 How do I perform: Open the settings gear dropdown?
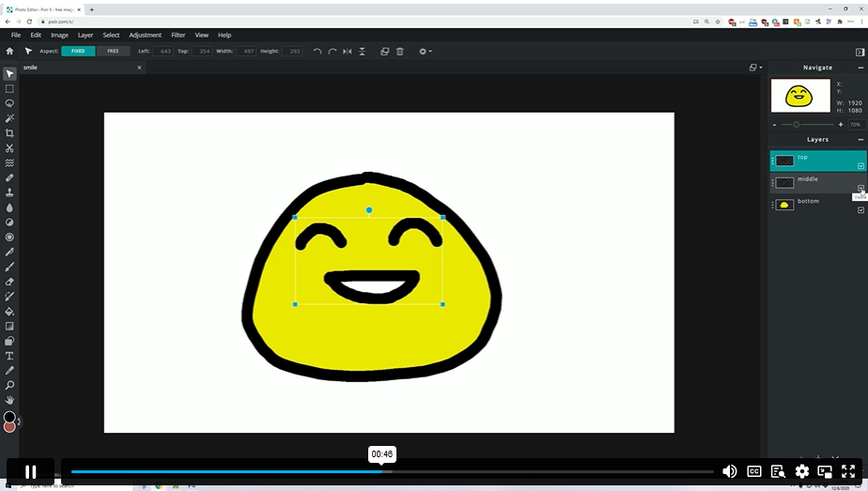coord(425,51)
